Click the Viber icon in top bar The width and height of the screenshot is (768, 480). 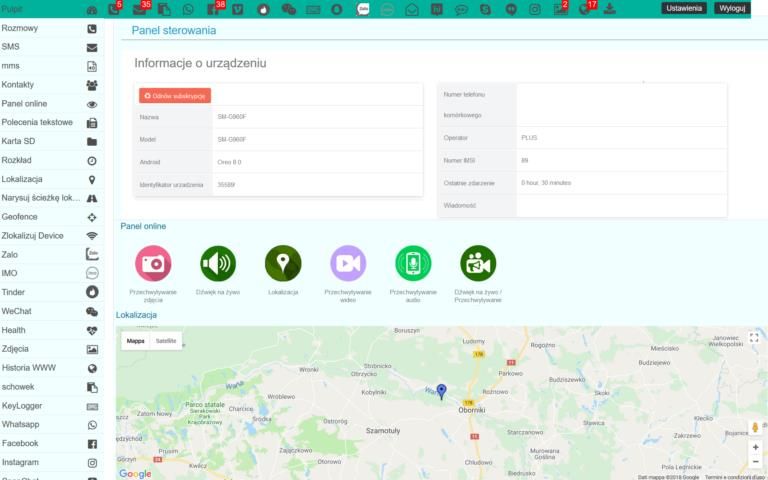(x=238, y=9)
